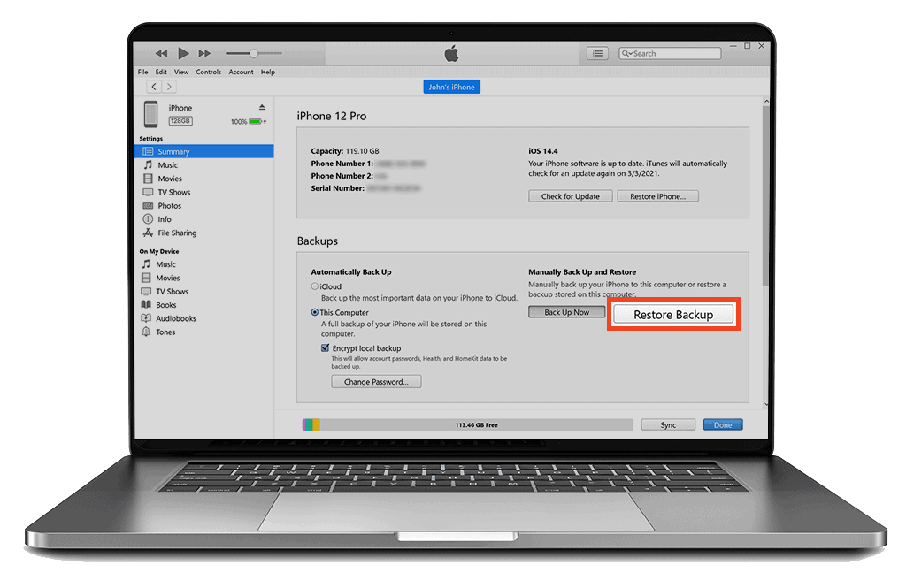906x588 pixels.
Task: Open the Account menu
Action: (x=241, y=73)
